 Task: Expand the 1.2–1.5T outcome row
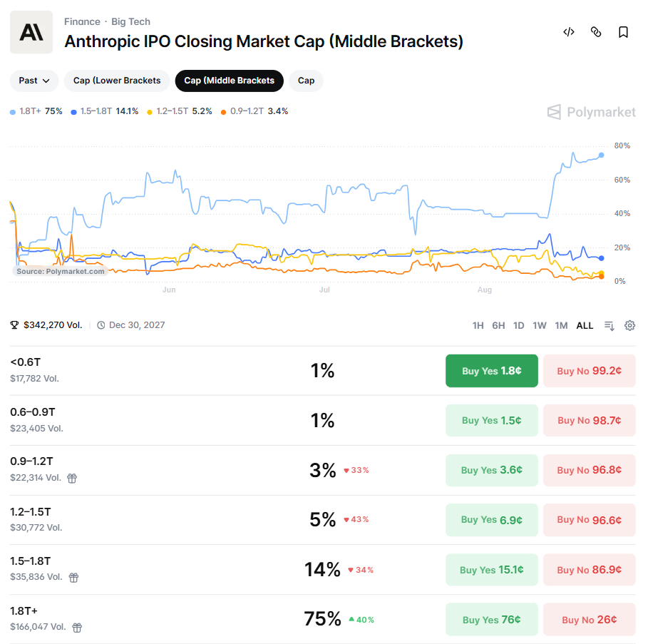[x=322, y=520]
